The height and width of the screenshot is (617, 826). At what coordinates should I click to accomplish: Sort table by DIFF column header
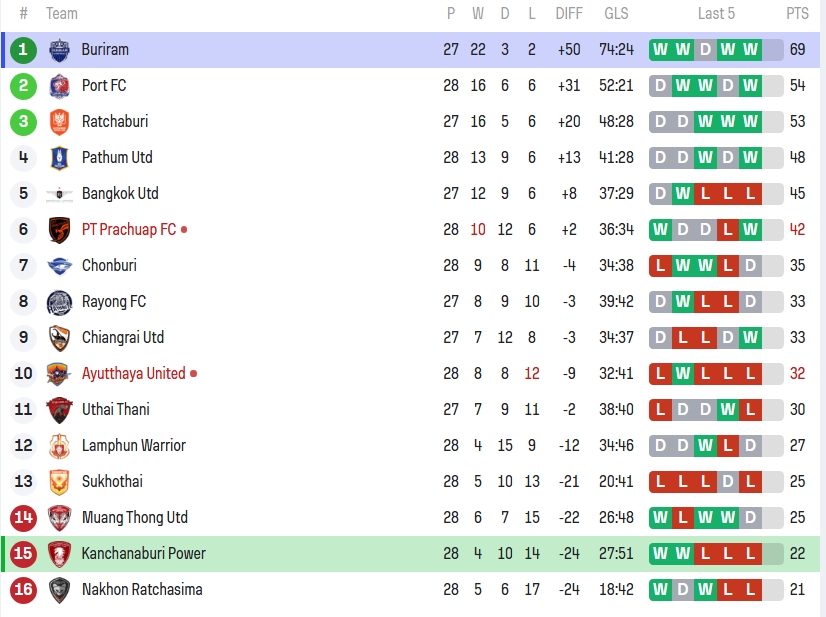point(569,13)
